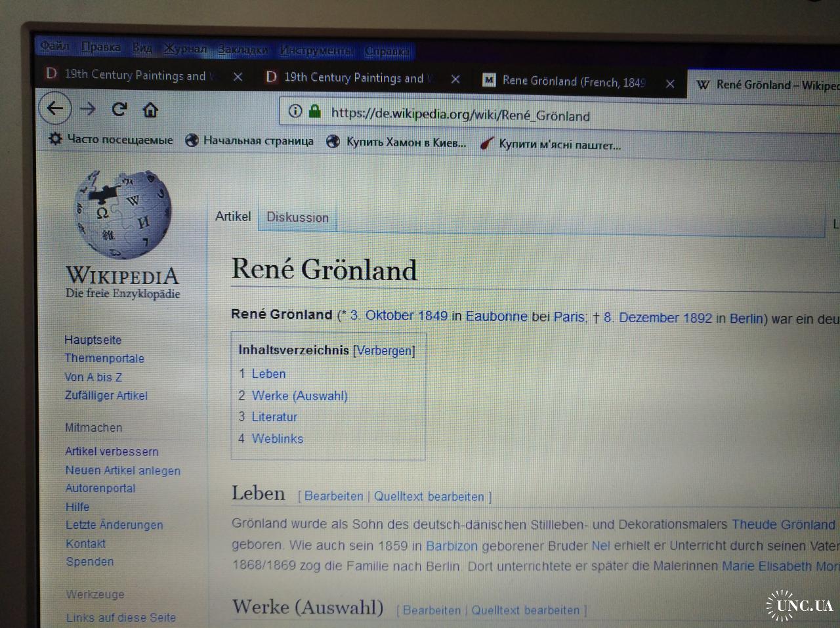Open the Nel brother link
840x628 pixels.
[x=600, y=546]
